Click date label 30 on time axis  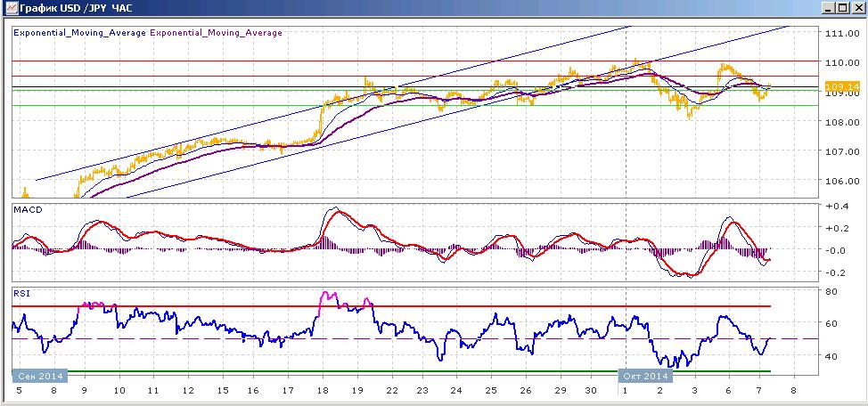[x=591, y=391]
